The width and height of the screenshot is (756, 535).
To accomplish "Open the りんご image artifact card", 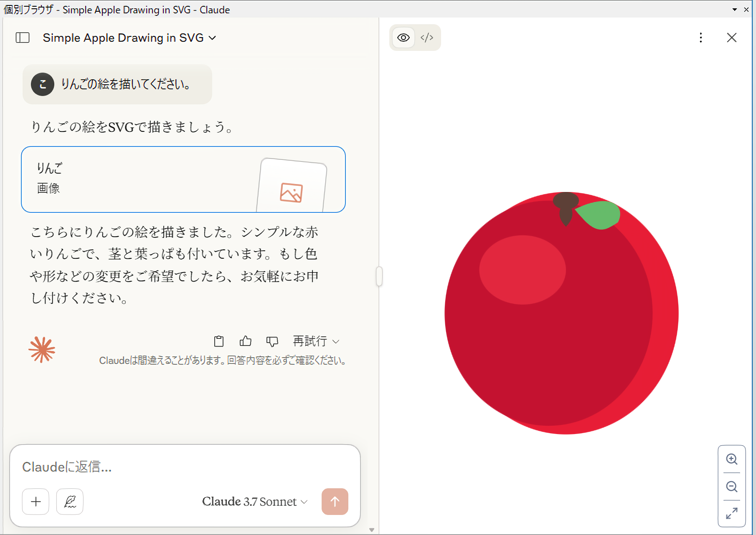I will (183, 179).
